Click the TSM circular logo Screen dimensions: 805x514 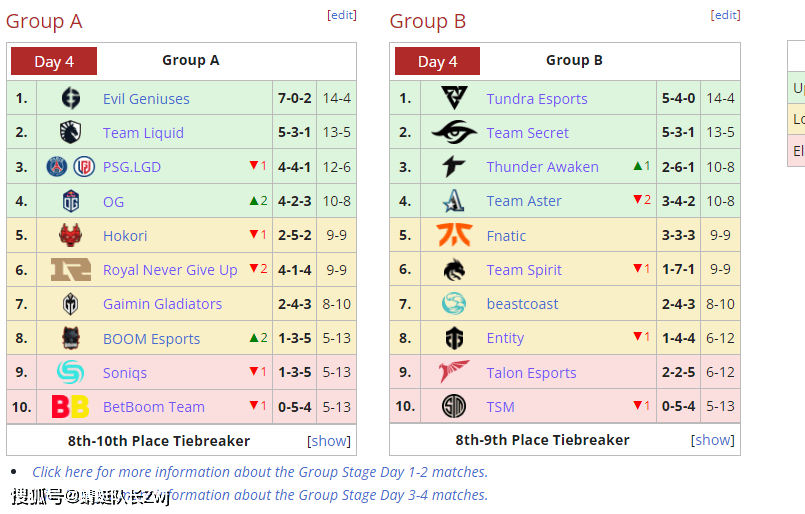(454, 406)
